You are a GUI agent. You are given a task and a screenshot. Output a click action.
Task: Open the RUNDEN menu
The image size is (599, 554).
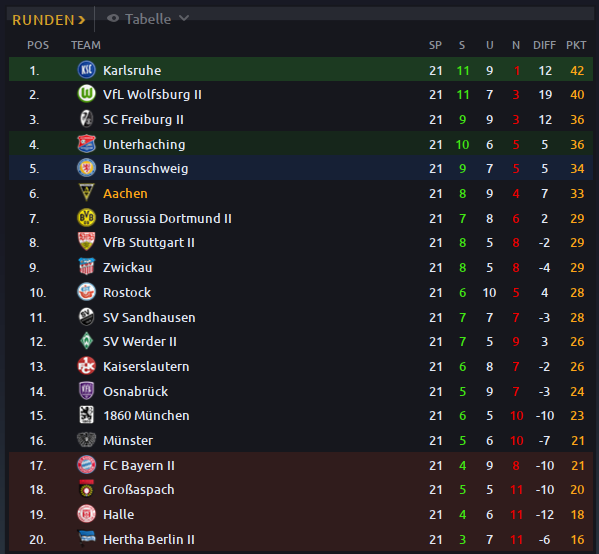click(49, 20)
